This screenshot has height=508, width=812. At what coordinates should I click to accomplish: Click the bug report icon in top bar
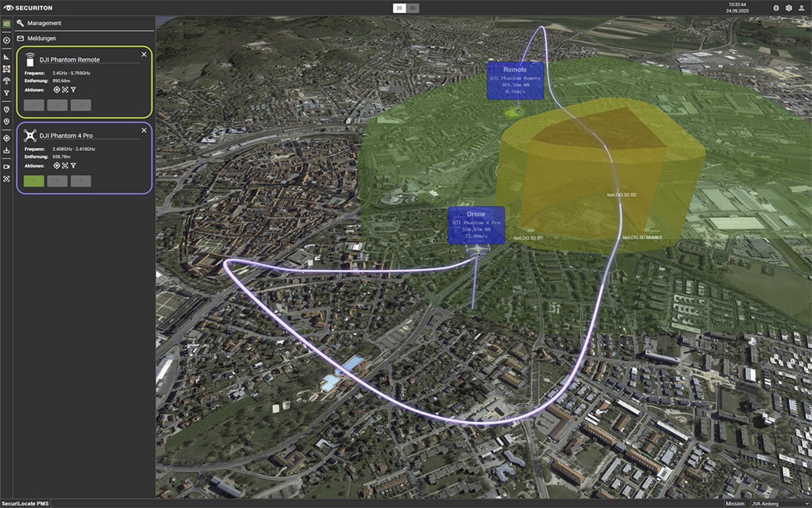pos(776,8)
